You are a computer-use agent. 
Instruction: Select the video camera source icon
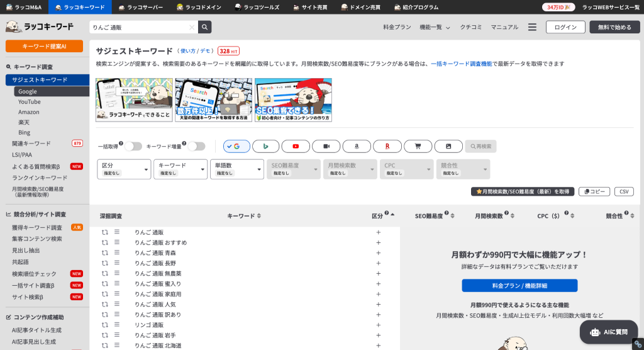(x=326, y=146)
